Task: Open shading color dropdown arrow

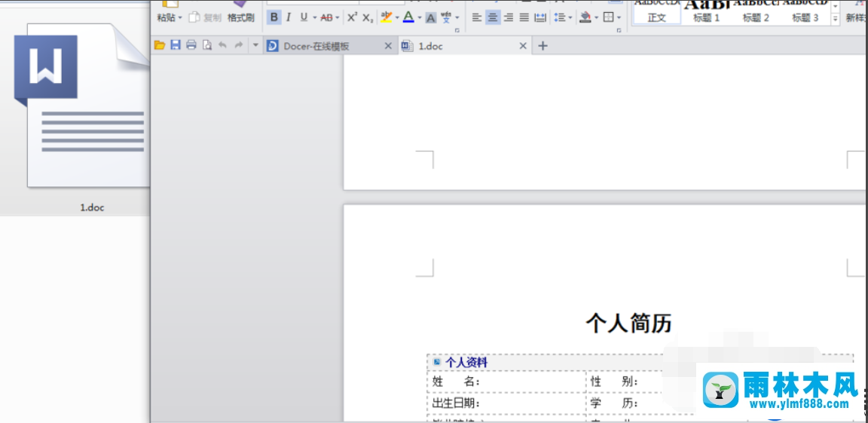Action: tap(596, 17)
